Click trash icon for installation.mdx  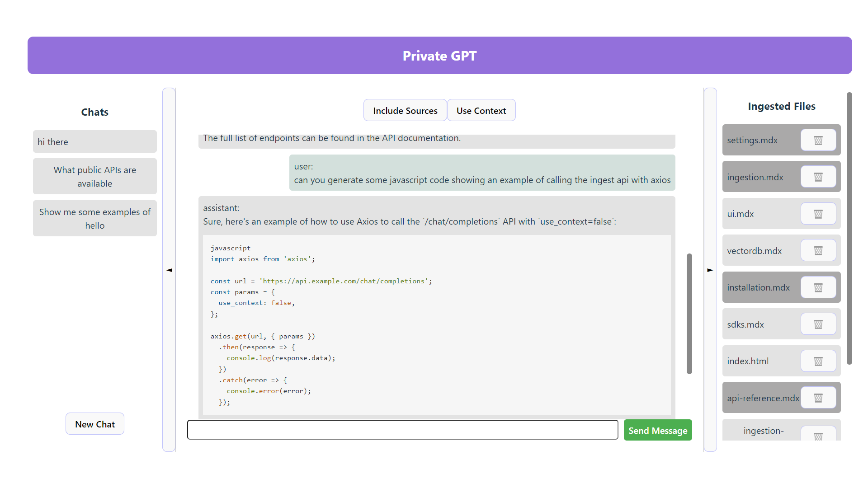818,287
